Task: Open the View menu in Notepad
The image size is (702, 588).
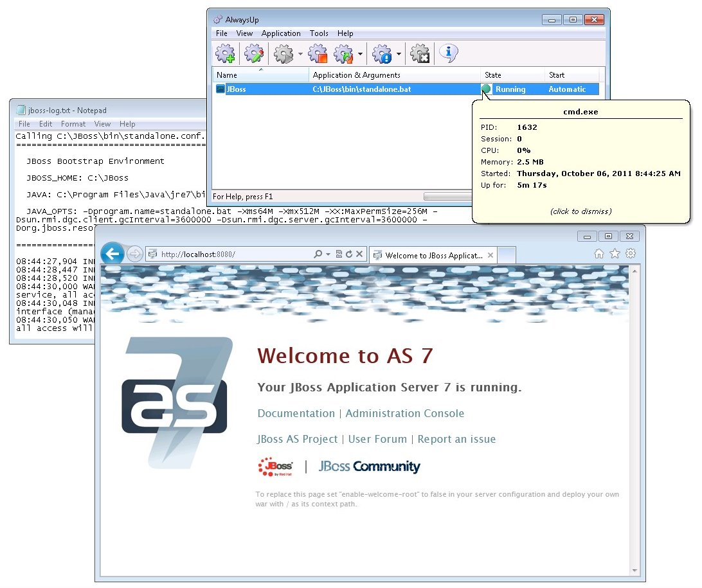Action: [102, 124]
